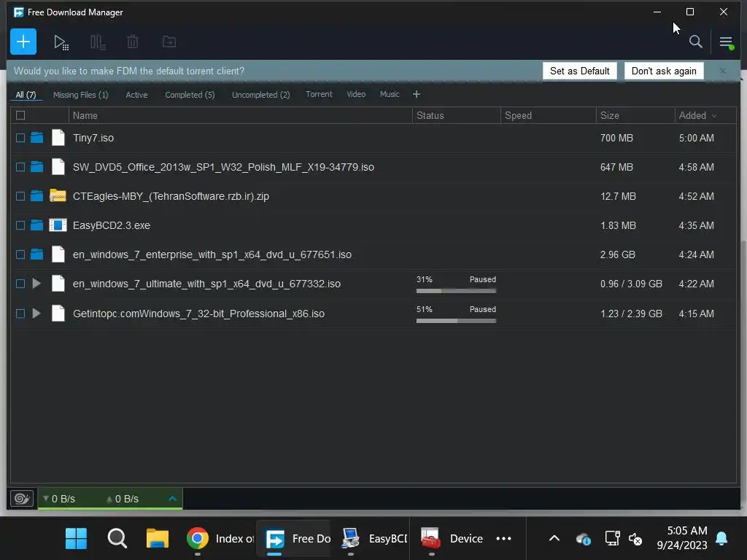Open folder for en_windows_7_enterprise iso
Viewport: 747px width, 560px height.
pyautogui.click(x=36, y=254)
